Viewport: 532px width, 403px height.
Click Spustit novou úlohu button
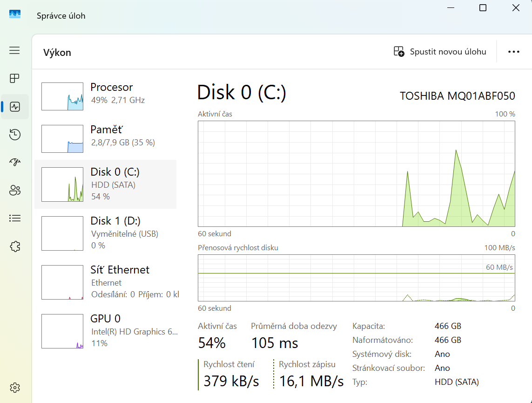[440, 52]
